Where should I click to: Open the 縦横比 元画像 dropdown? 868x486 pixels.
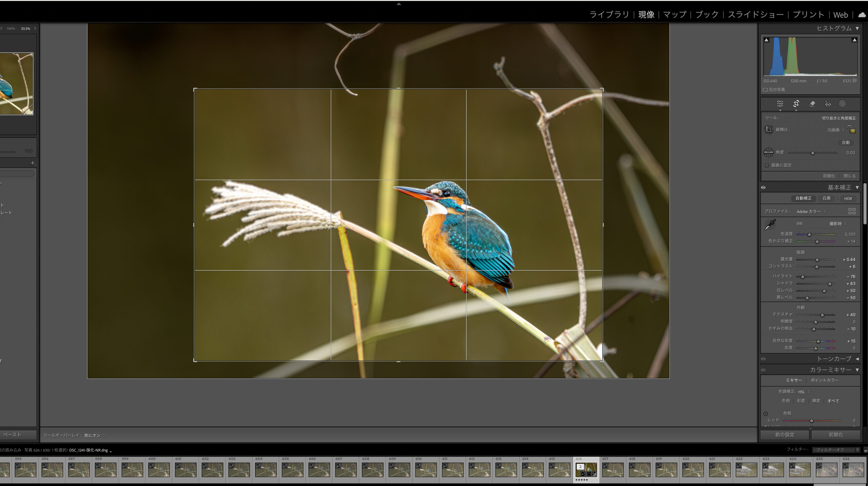835,130
